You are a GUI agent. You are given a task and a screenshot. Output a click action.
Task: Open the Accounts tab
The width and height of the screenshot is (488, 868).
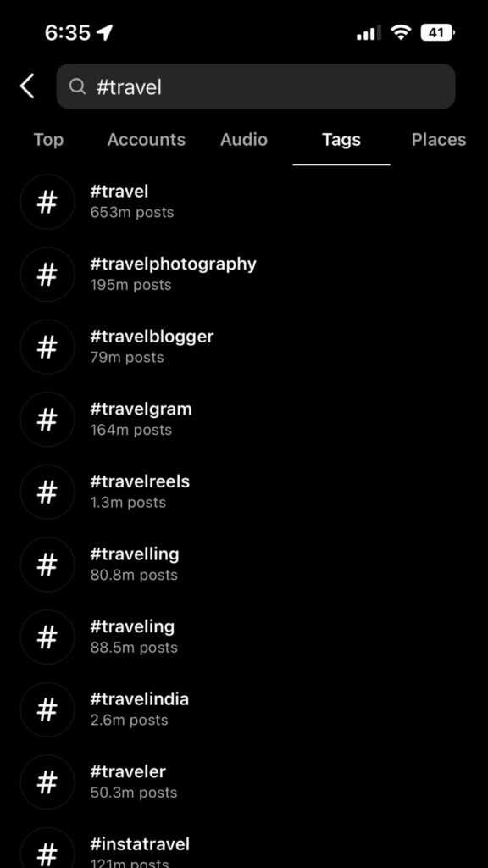click(x=146, y=140)
